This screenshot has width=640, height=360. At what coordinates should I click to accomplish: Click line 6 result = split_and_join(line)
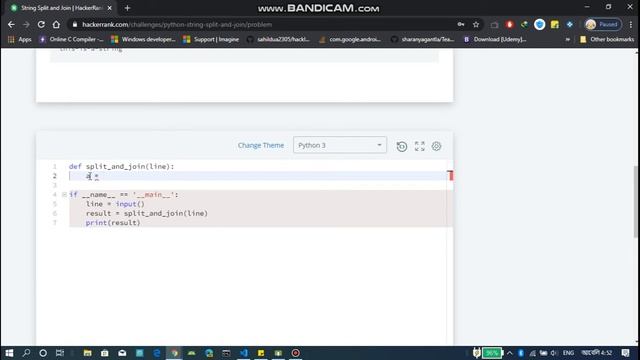coord(147,213)
